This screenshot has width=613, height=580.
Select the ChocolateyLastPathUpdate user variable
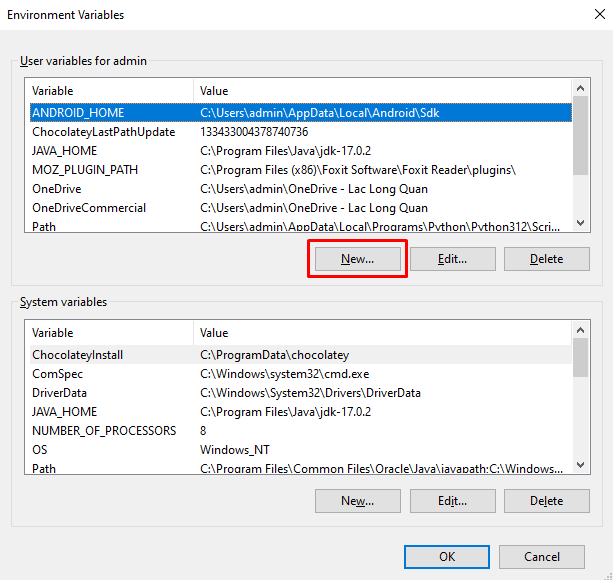[x=301, y=132]
